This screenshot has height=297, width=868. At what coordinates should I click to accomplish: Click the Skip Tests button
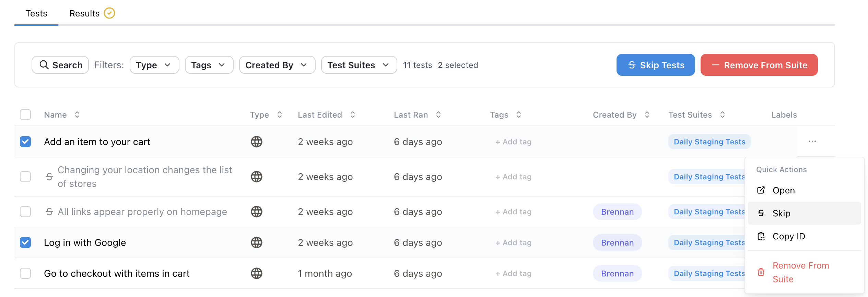[x=656, y=65]
